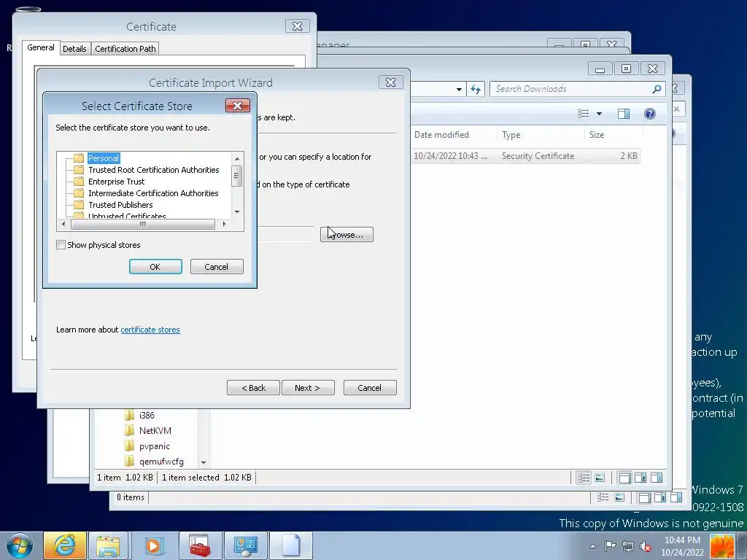Click store list scroll-right arrow
The image size is (747, 560).
point(225,224)
